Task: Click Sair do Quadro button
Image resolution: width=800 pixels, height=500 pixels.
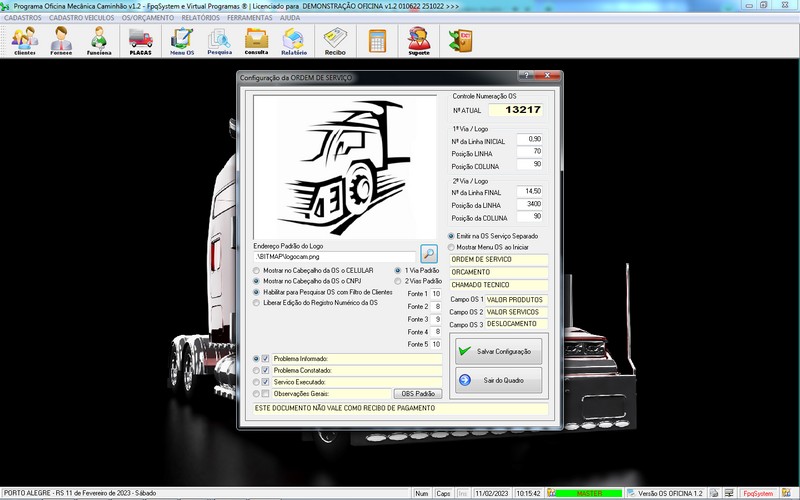Action: click(x=498, y=380)
